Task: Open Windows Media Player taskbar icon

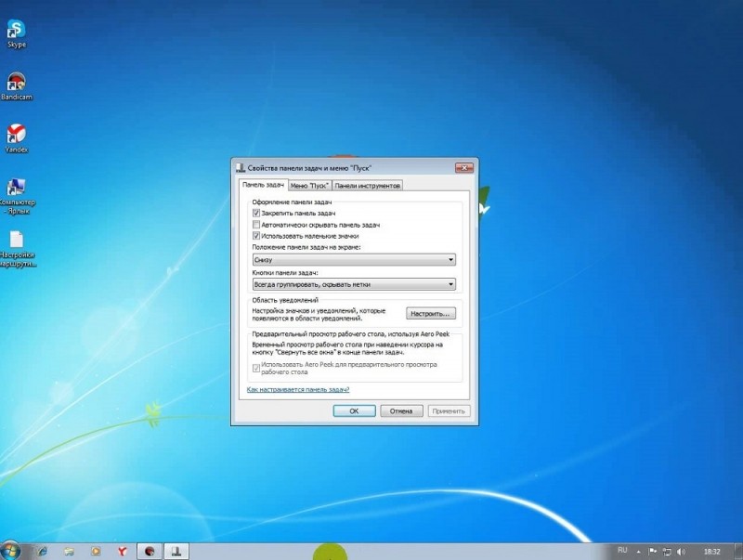Action: coord(96,551)
